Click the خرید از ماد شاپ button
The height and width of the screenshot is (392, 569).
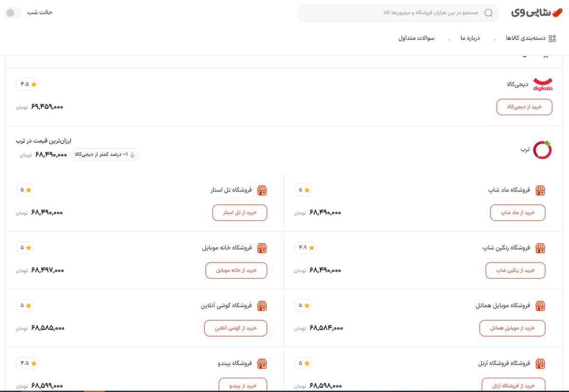[517, 213]
